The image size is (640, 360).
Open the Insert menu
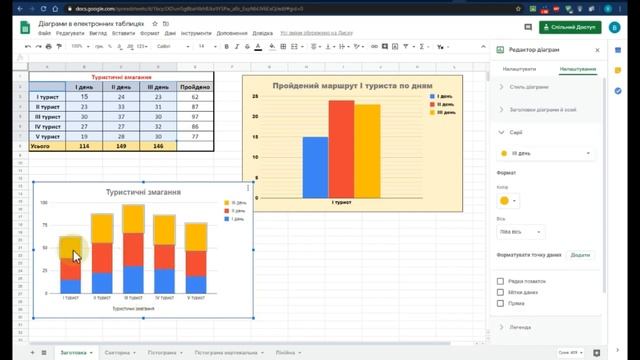(x=123, y=33)
